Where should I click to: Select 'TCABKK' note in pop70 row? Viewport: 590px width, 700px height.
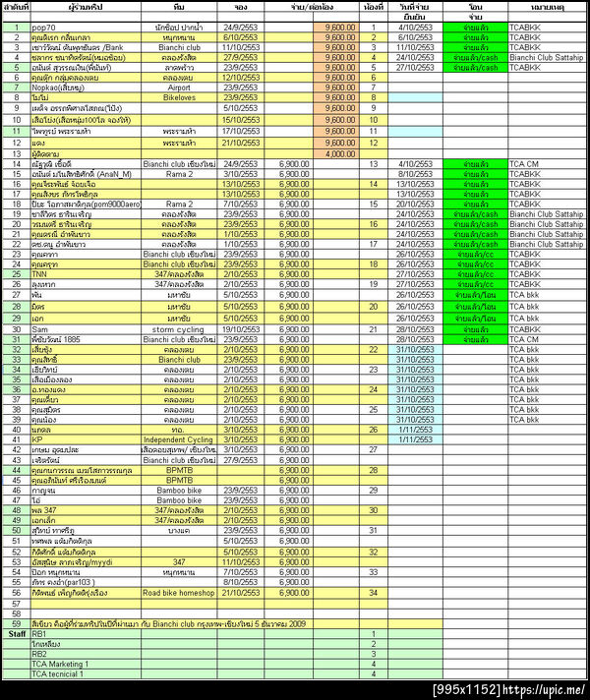pos(547,28)
